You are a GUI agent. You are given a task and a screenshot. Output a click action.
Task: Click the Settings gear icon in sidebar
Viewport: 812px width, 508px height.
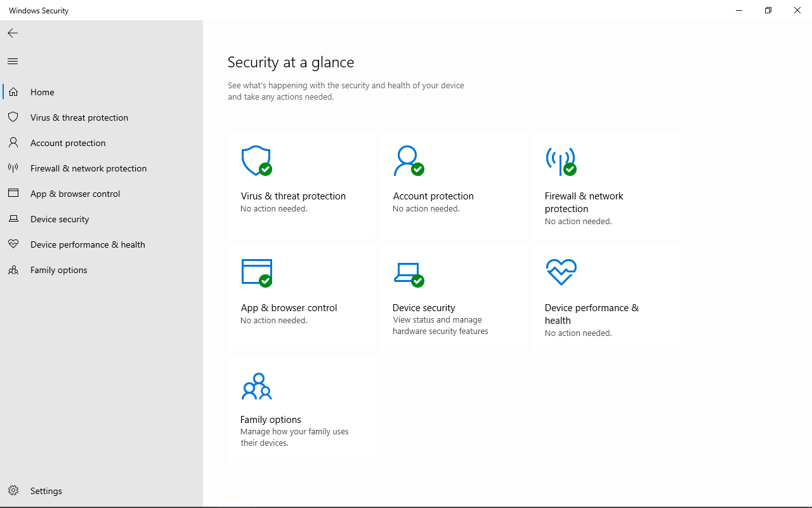(13, 491)
